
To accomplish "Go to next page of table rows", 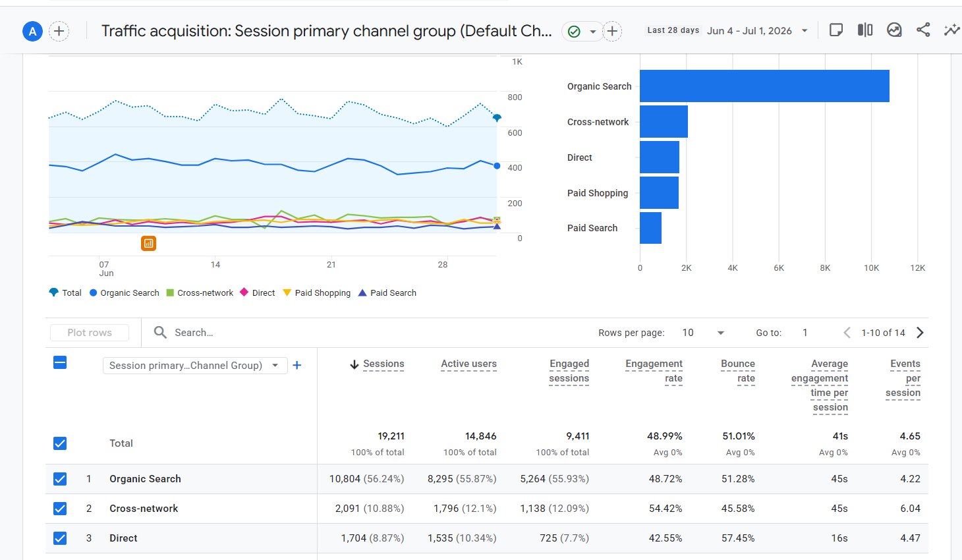I will click(920, 333).
